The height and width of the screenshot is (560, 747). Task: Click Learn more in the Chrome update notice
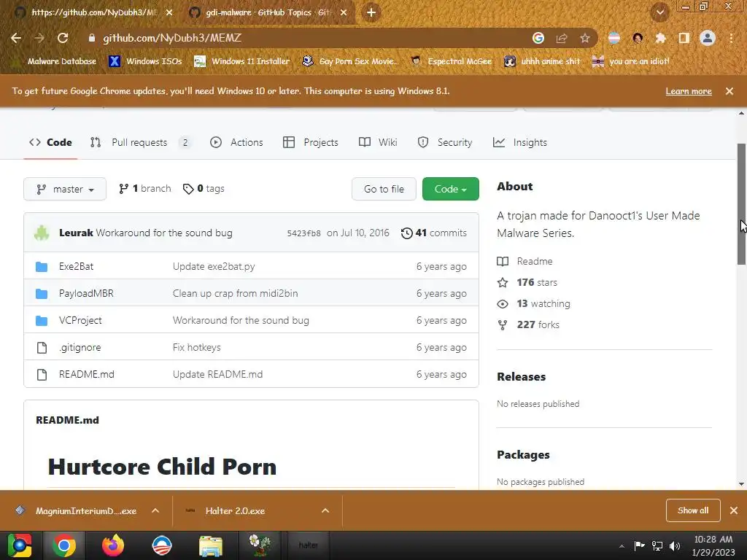pos(689,91)
